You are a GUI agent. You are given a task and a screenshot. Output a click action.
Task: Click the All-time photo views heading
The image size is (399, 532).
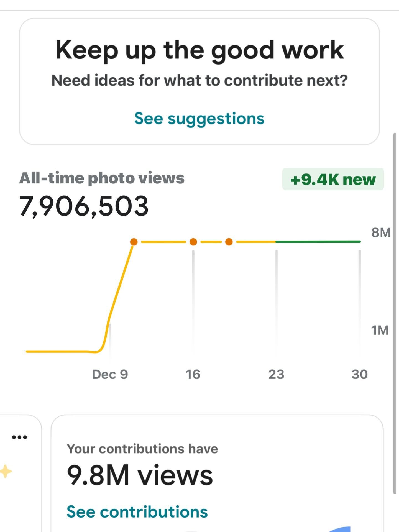tap(102, 178)
